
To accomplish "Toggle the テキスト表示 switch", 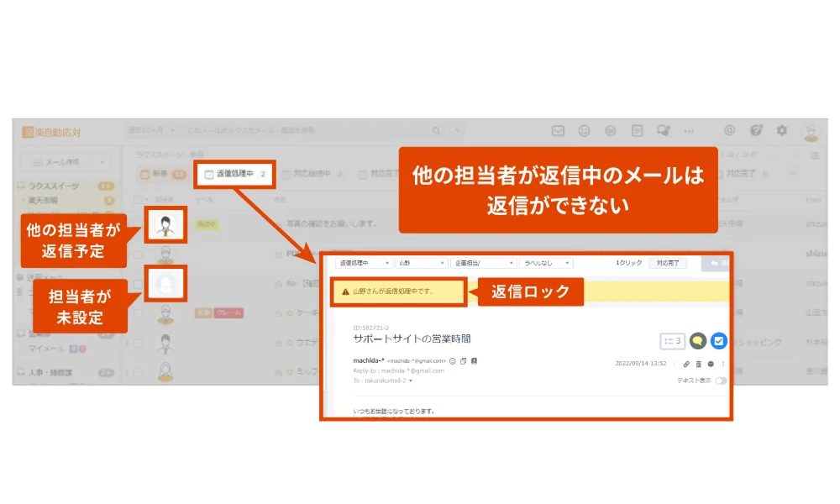I will (x=721, y=381).
